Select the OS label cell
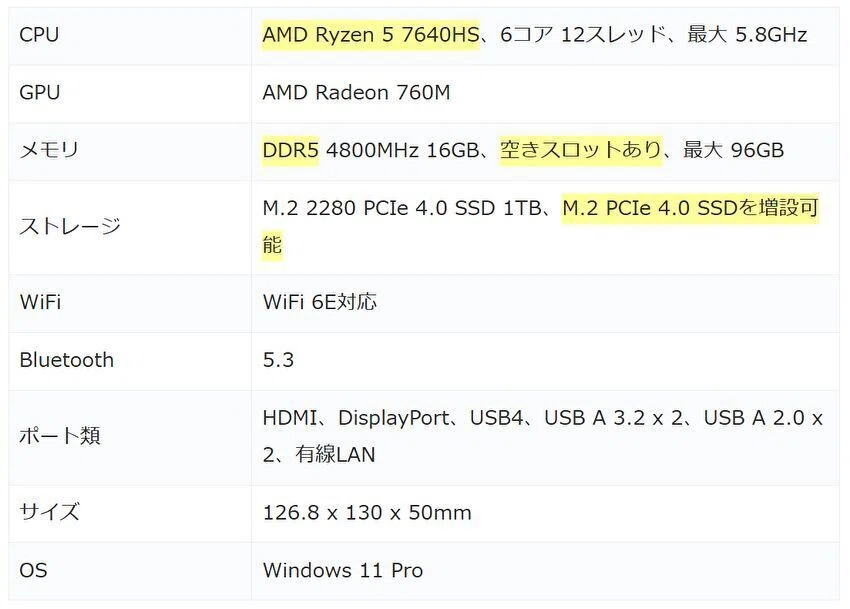The image size is (850, 609). pos(130,571)
